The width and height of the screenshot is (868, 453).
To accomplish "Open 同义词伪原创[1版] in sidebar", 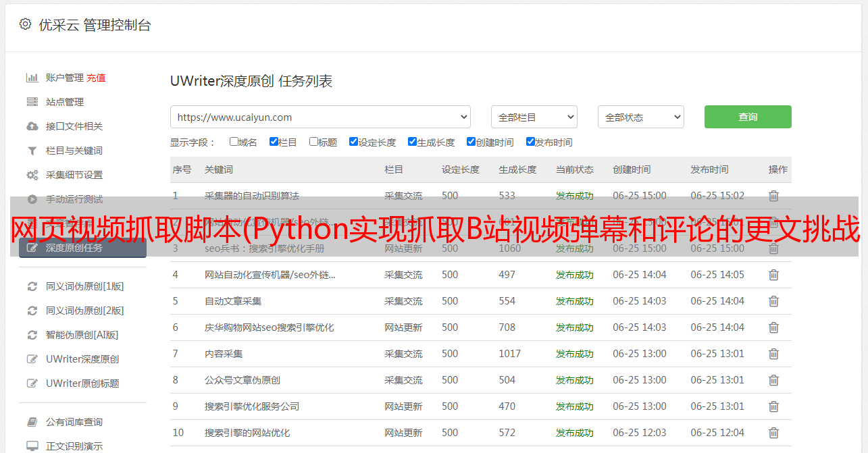I will pos(84,286).
